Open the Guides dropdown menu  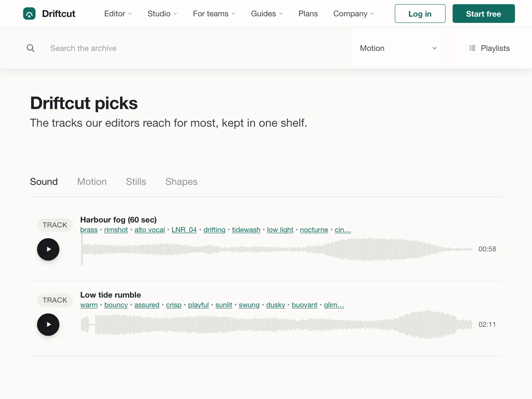coord(267,14)
